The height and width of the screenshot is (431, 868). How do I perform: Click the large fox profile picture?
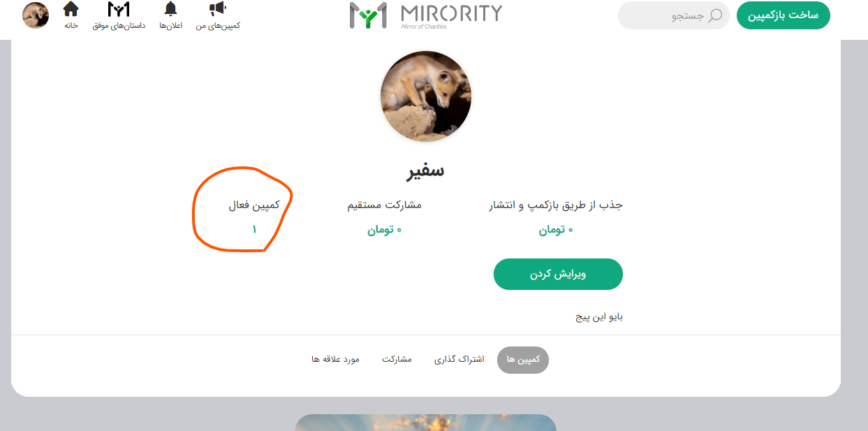tap(426, 96)
